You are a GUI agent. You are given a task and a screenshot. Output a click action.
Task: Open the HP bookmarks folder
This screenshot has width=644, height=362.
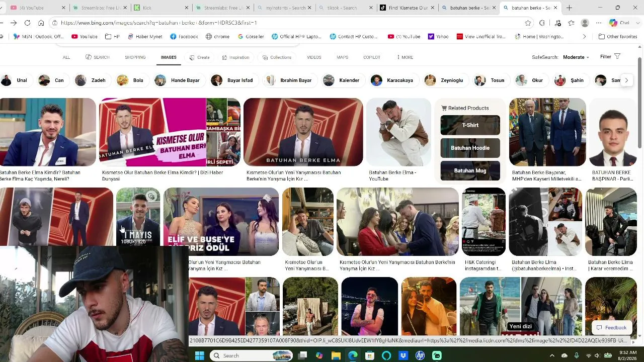pos(112,37)
